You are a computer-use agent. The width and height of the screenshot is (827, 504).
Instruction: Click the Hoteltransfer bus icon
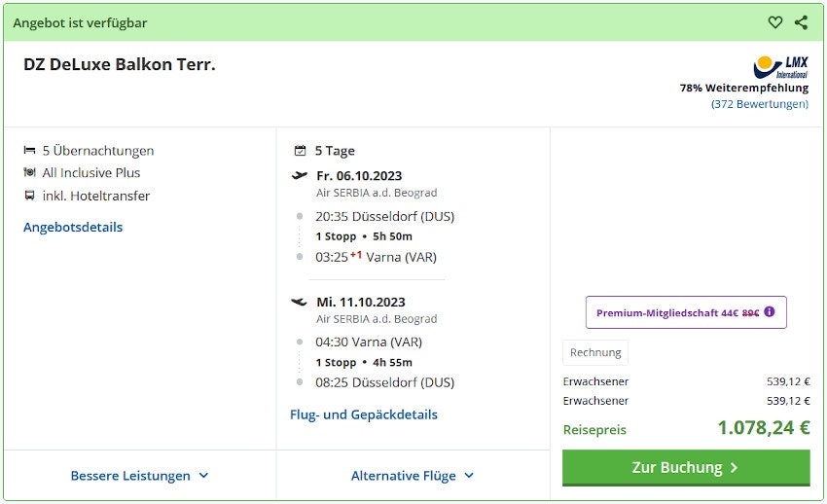29,196
